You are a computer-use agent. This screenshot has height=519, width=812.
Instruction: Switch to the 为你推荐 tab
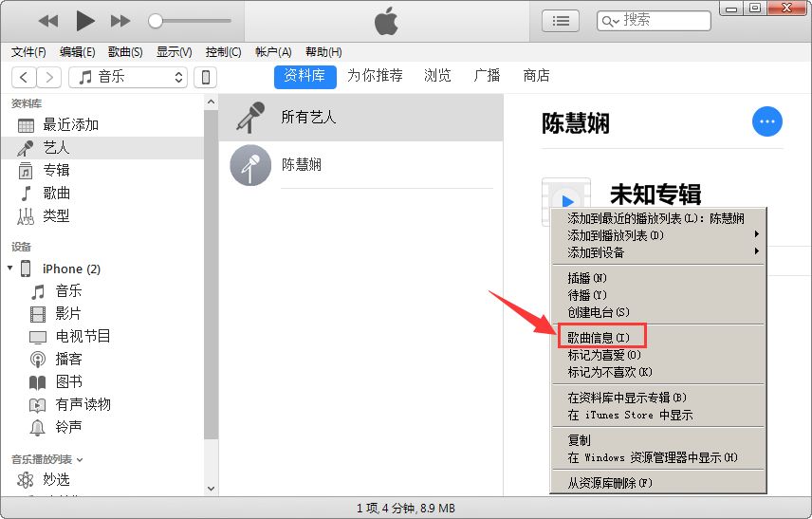[375, 76]
